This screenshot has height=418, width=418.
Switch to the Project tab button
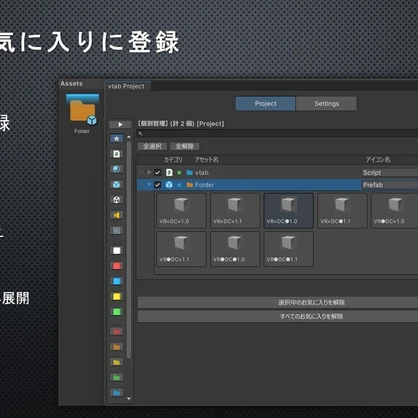coord(265,104)
